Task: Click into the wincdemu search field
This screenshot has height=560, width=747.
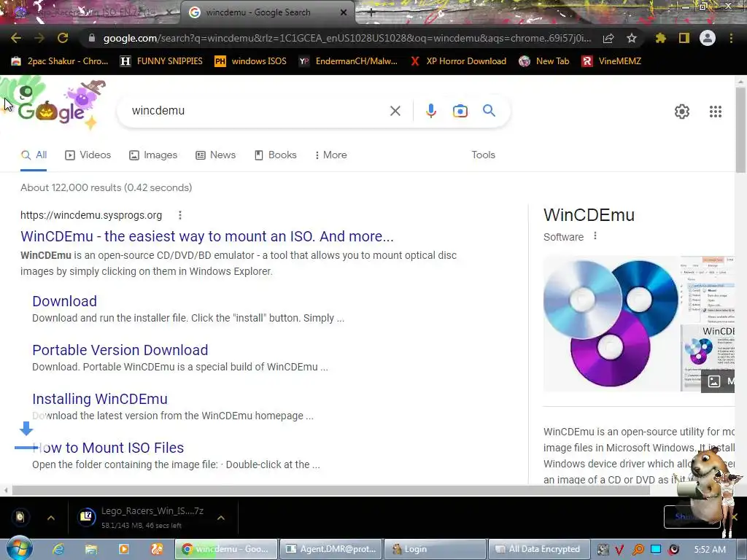Action: (x=258, y=111)
